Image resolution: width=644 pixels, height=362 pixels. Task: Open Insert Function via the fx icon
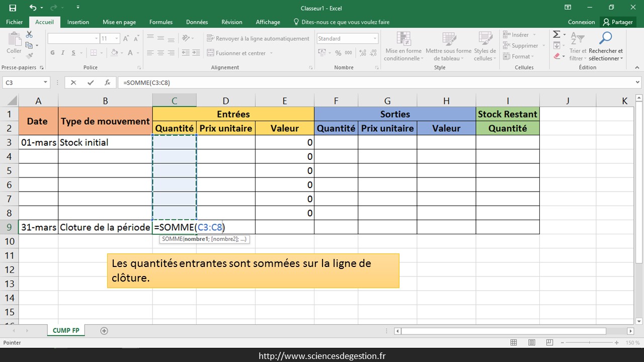coord(107,82)
